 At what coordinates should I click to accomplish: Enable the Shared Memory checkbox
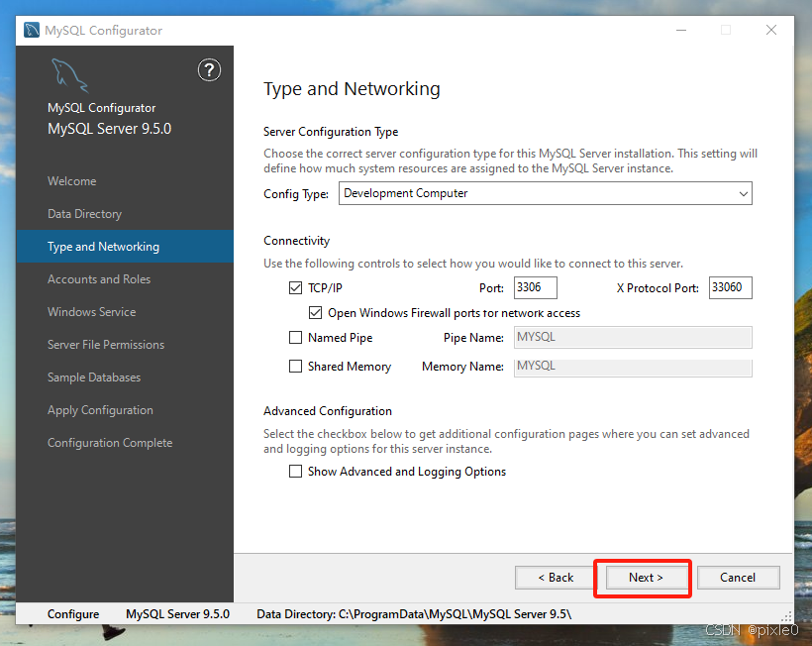coord(295,367)
